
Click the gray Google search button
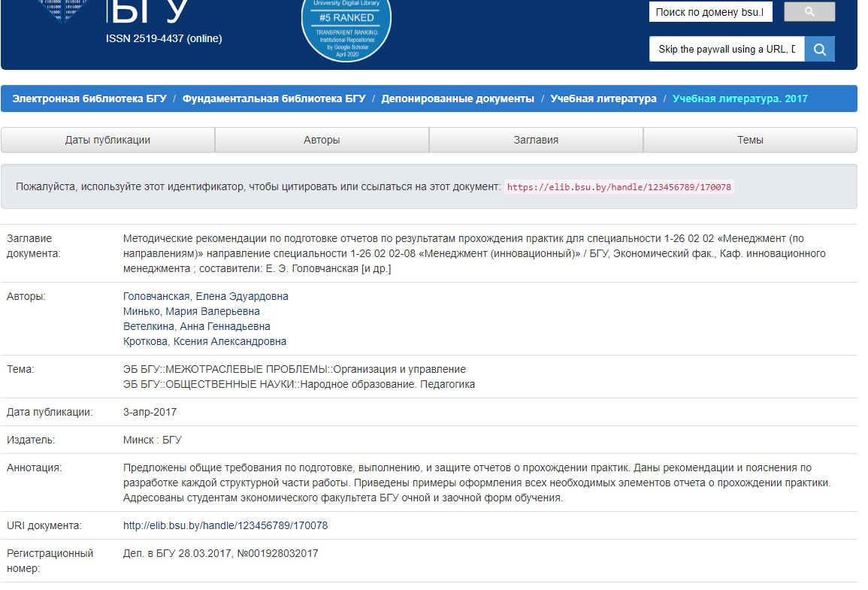tap(809, 11)
